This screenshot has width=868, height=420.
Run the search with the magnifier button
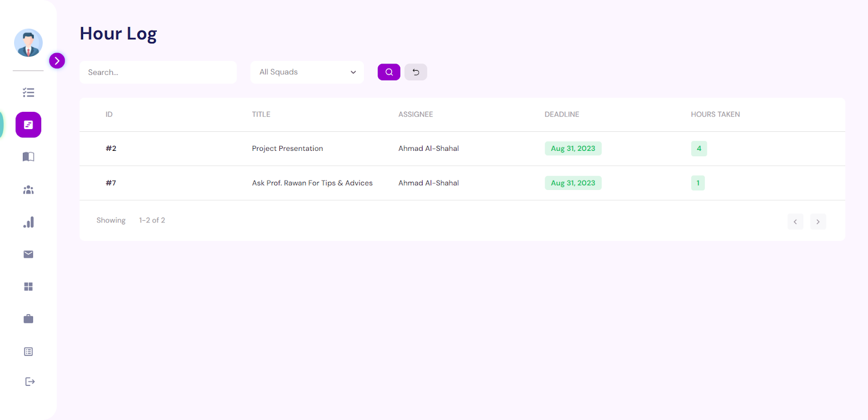tap(388, 72)
